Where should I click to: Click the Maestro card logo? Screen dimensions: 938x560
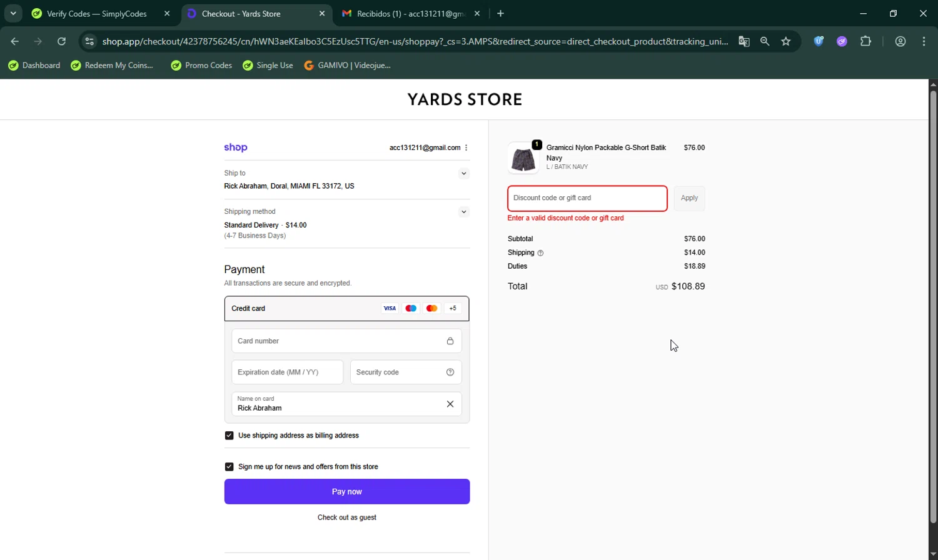[411, 308]
